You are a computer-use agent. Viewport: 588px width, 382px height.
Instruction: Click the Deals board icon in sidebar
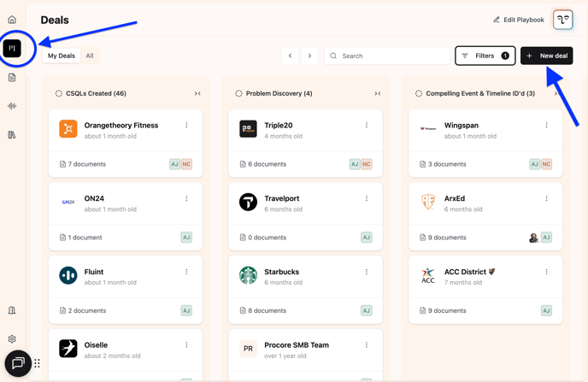click(x=12, y=49)
